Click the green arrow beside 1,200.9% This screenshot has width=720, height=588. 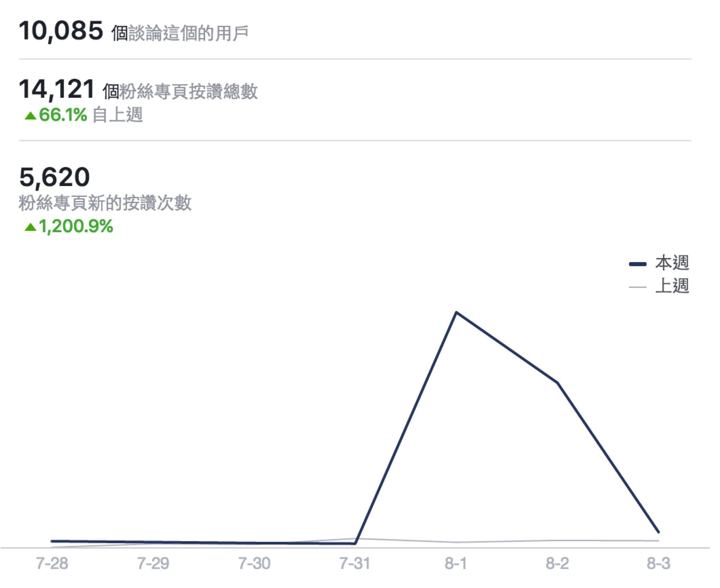tap(31, 227)
